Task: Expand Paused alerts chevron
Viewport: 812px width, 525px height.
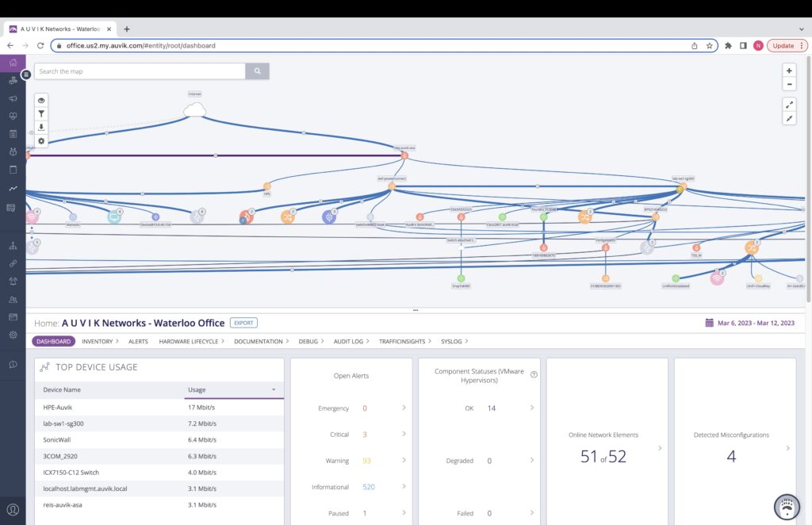Action: coord(404,512)
